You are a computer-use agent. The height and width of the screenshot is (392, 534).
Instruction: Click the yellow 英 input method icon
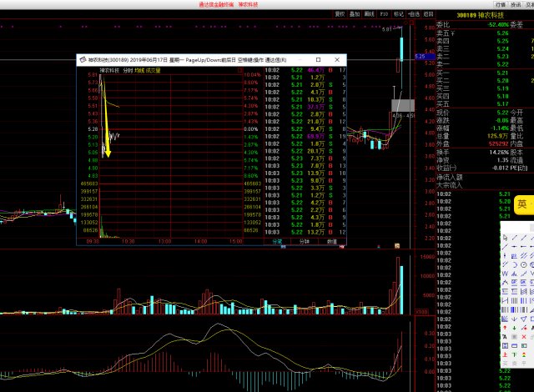[x=521, y=205]
